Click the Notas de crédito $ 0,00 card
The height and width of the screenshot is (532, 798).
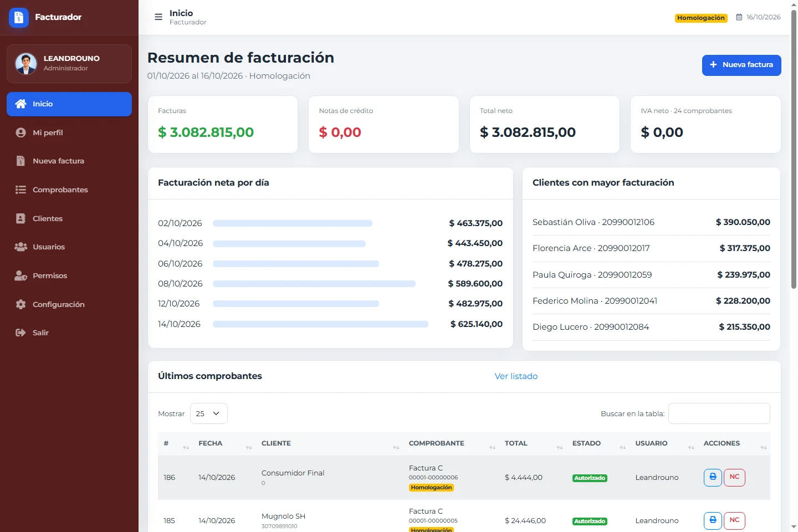(x=383, y=125)
